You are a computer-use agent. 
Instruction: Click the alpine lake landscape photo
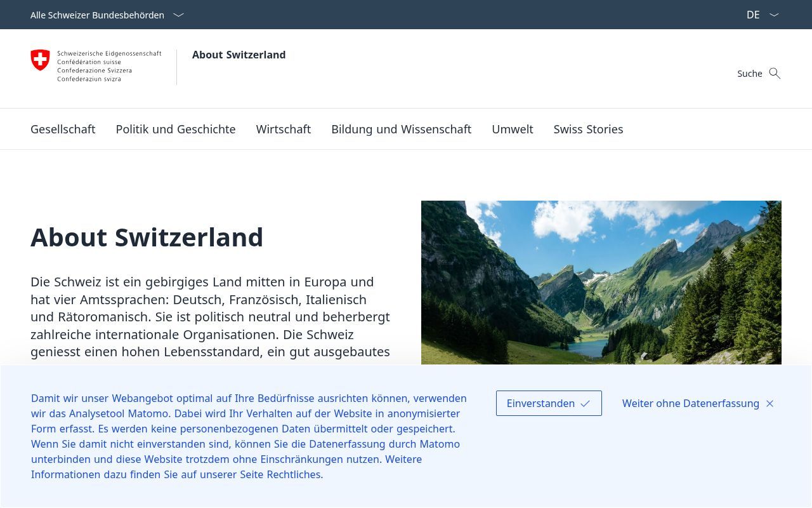[601, 283]
